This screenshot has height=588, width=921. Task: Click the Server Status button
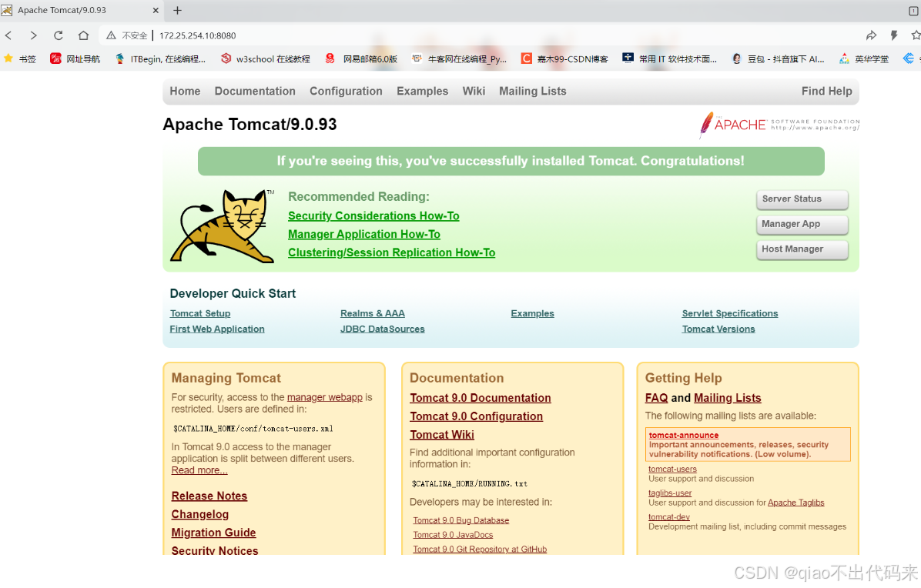pos(802,199)
